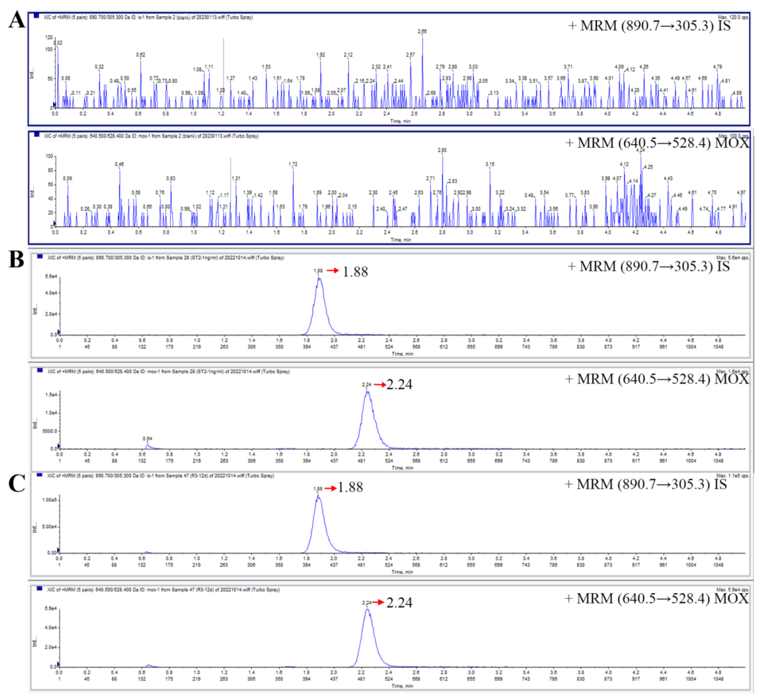The height and width of the screenshot is (700, 760).
Task: Click the 'Int...' y-axis label of the Sample 28 mox-1 plot
Action: (35, 424)
